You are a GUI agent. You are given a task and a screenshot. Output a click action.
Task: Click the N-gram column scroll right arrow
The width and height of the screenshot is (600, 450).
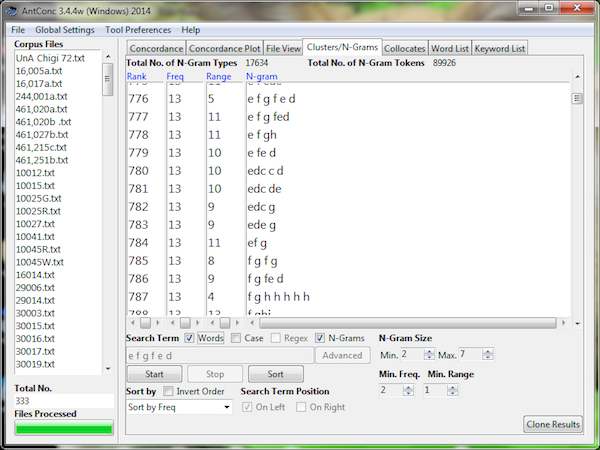click(x=563, y=323)
